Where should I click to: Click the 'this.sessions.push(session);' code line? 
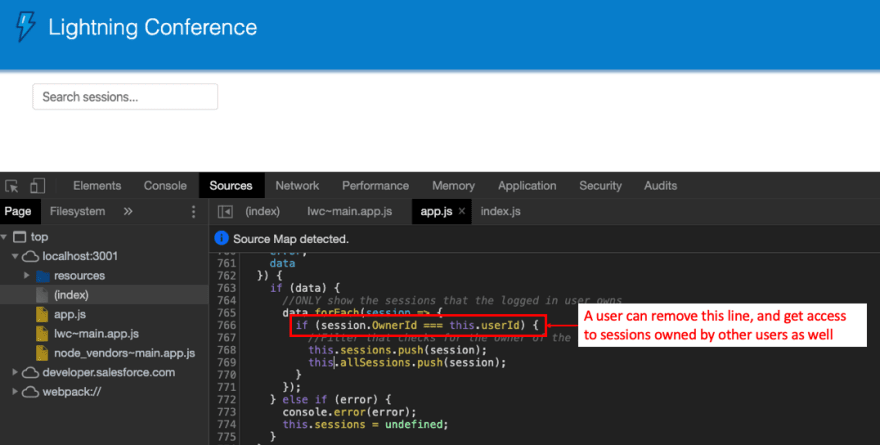pos(397,350)
